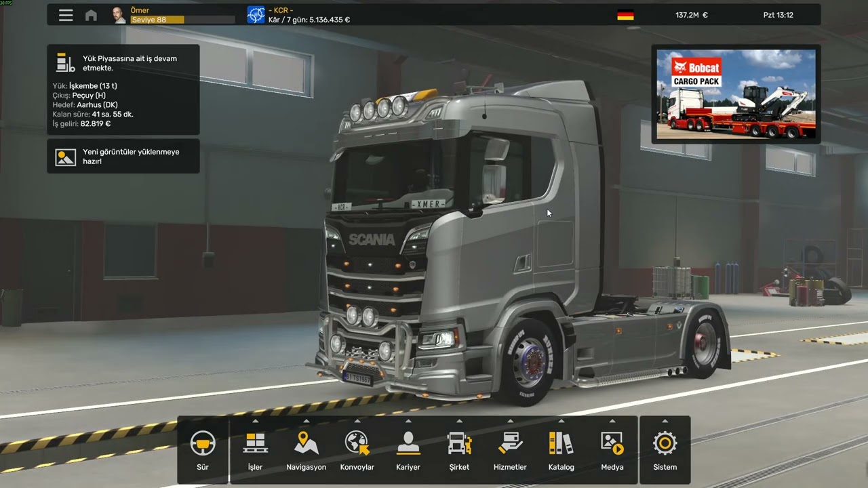Start driving with the Sür button
The height and width of the screenshot is (488, 868).
(203, 450)
